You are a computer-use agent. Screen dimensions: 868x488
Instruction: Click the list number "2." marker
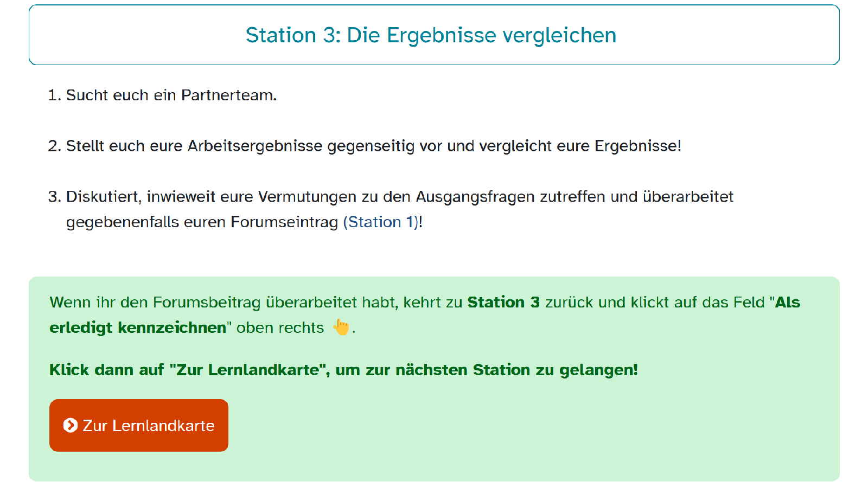point(54,146)
